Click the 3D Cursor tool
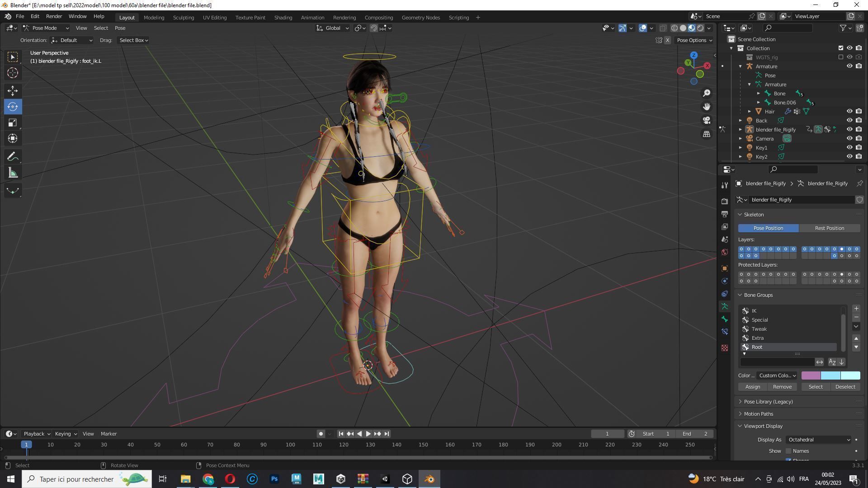 click(13, 73)
